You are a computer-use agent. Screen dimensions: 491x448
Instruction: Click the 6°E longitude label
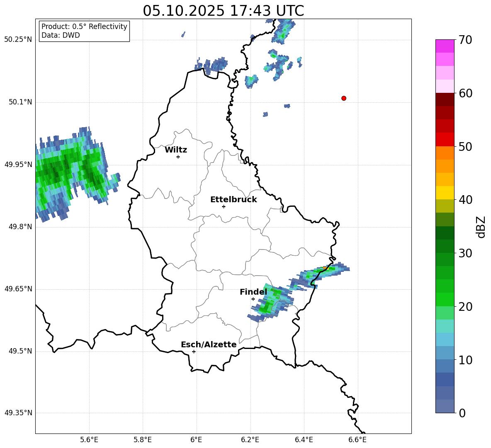point(196,440)
